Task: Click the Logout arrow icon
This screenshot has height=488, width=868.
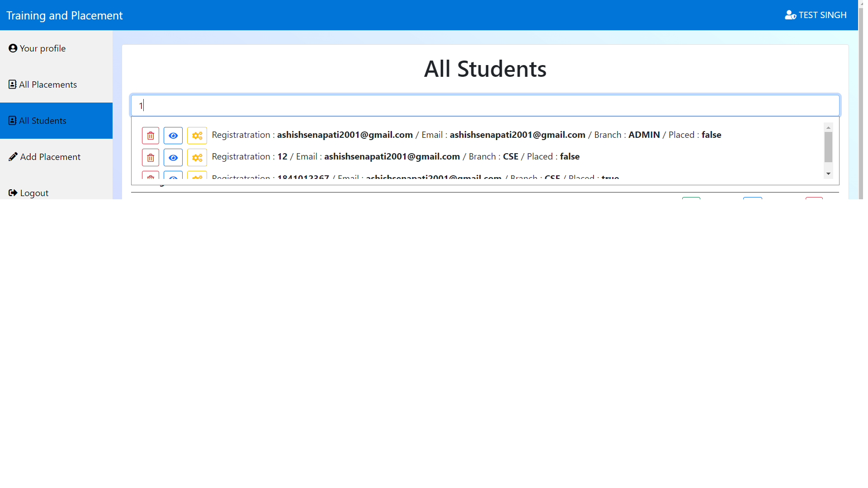Action: [13, 192]
